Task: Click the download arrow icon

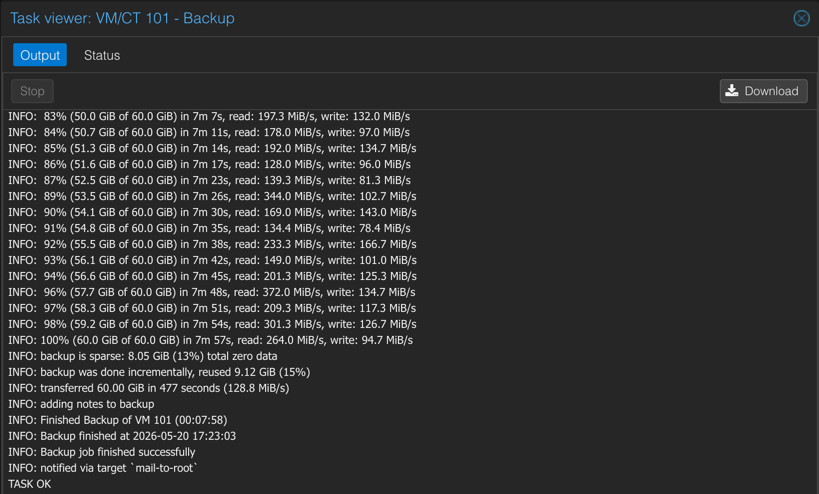Action: (732, 91)
